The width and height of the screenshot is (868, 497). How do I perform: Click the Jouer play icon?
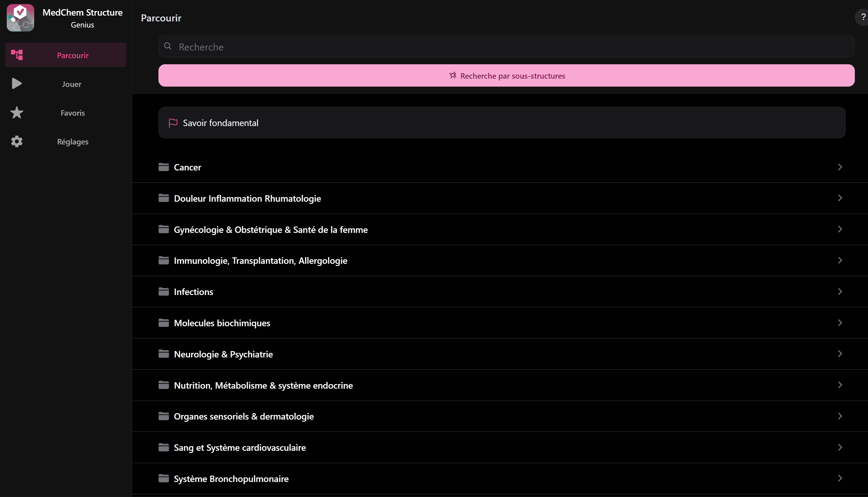pyautogui.click(x=17, y=84)
